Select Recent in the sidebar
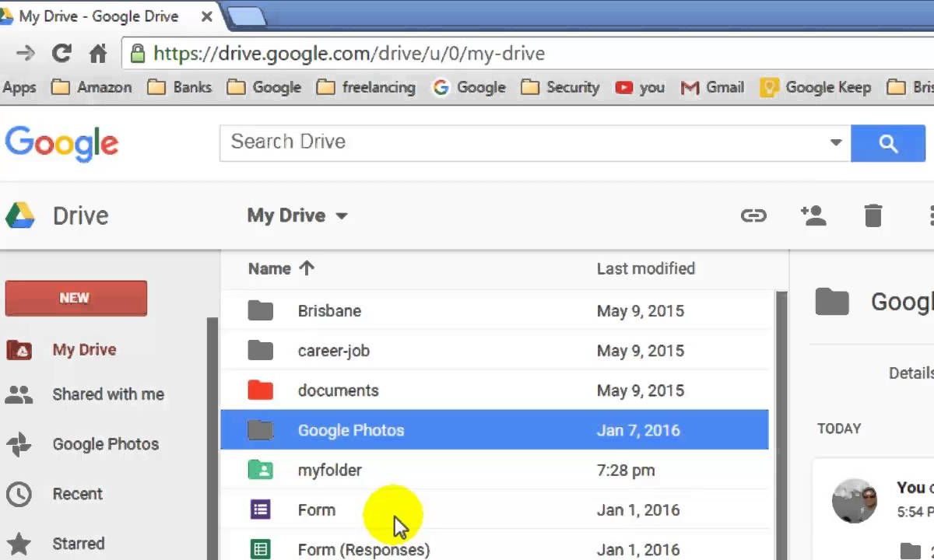934x560 pixels. click(x=78, y=494)
